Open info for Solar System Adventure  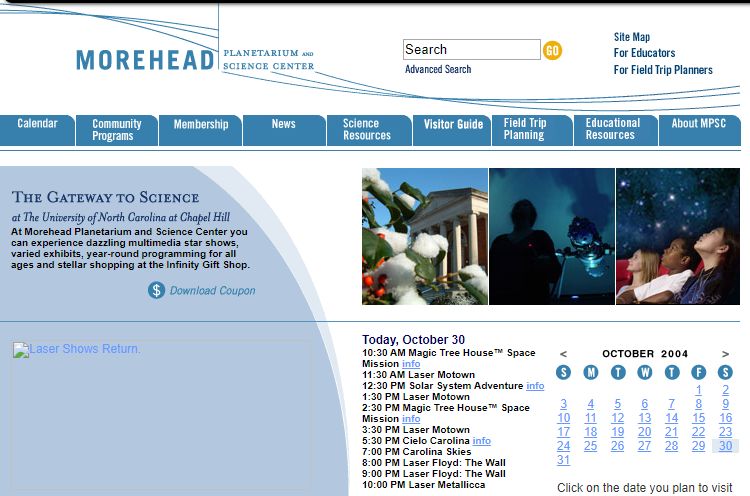pos(535,386)
